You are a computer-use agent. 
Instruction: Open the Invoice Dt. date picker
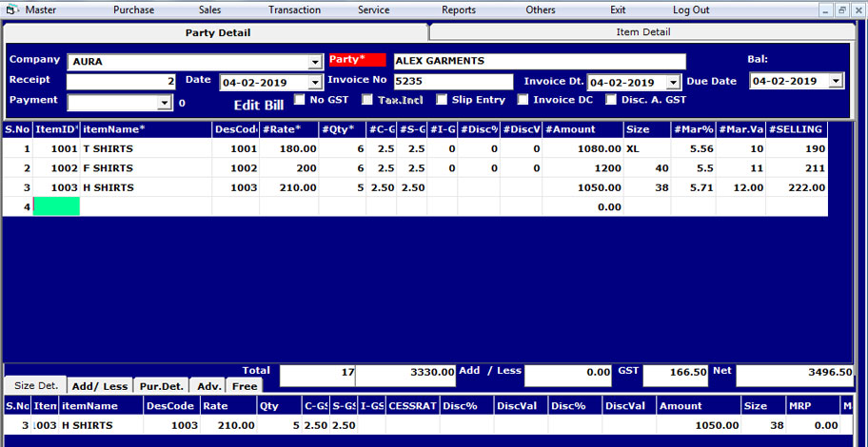point(673,83)
